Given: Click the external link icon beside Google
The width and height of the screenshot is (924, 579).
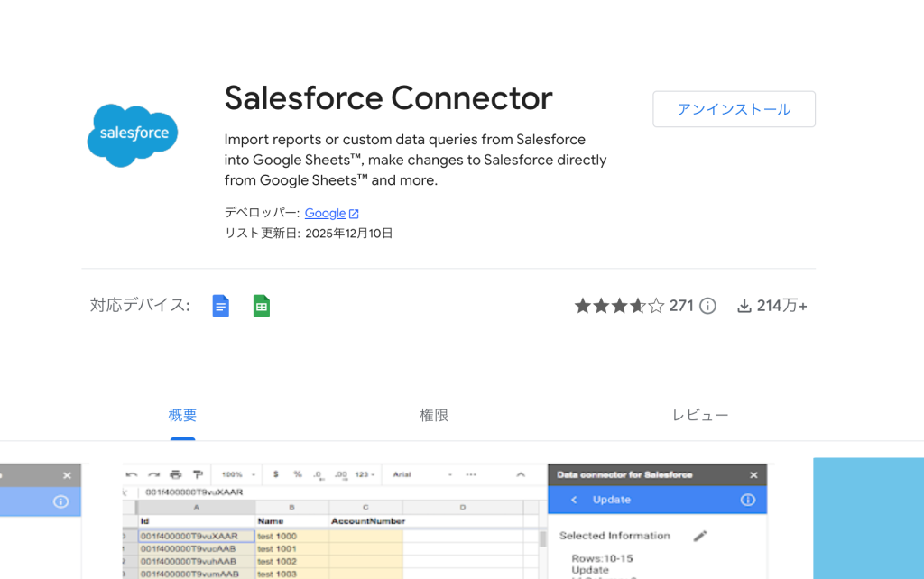Looking at the screenshot, I should click(x=354, y=214).
